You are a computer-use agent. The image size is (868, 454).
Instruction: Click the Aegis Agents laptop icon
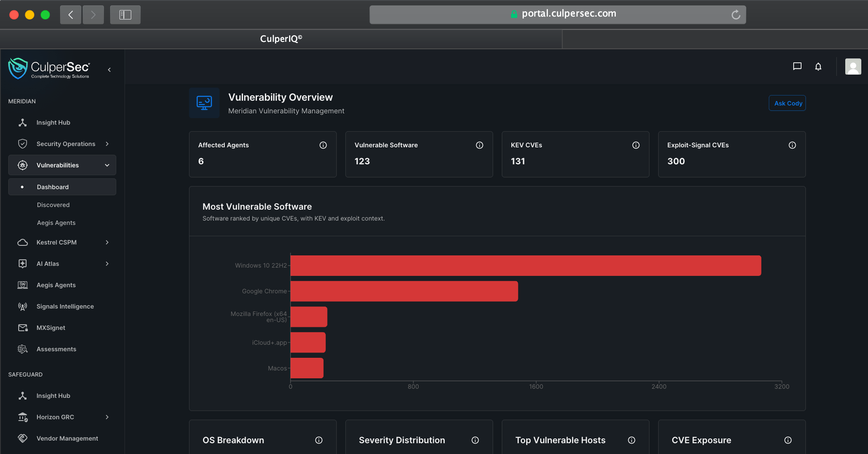(23, 285)
